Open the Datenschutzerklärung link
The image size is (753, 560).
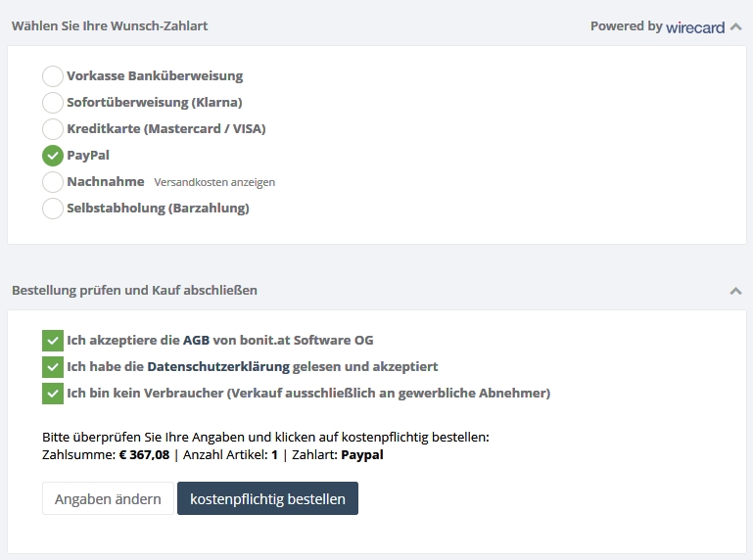tap(218, 366)
